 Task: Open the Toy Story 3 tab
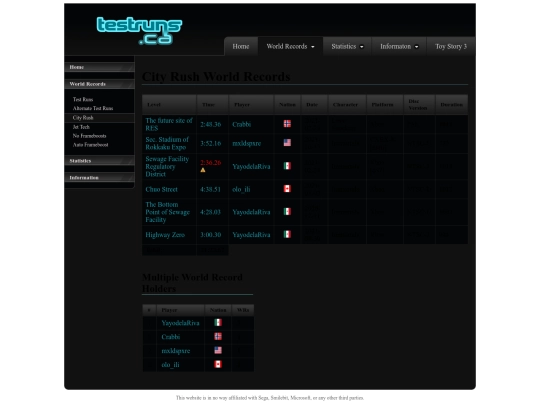click(451, 46)
